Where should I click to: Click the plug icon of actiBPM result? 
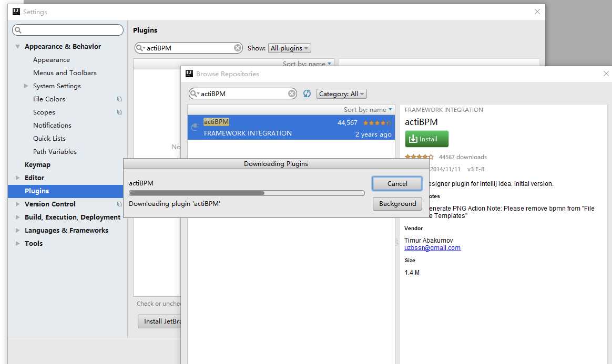(x=195, y=127)
